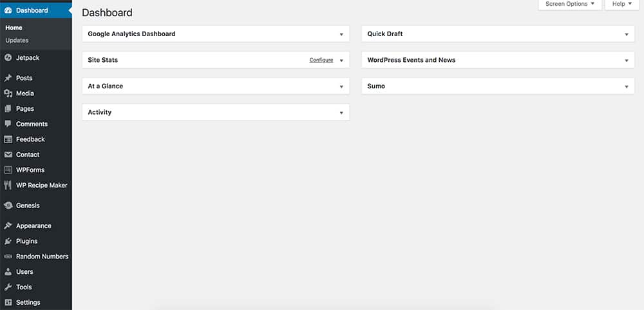
Task: Click the Contact envelope icon
Action: (x=8, y=155)
